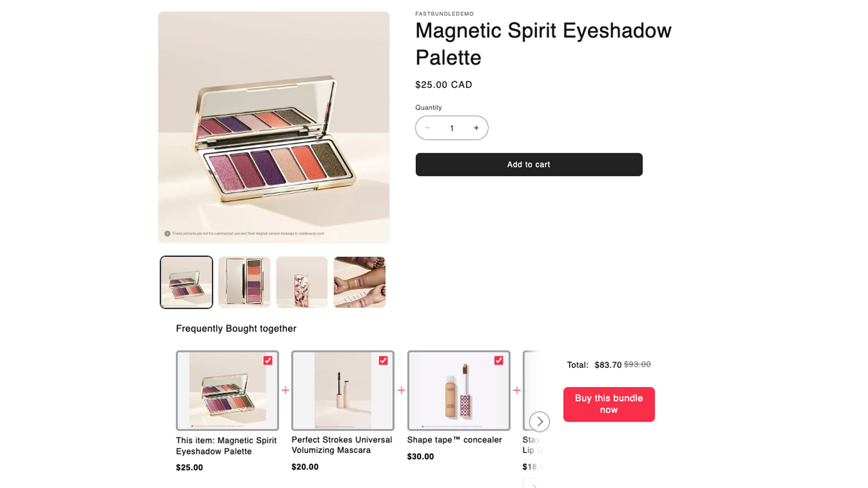Open the Shape tape concealer product link

pyautogui.click(x=454, y=440)
